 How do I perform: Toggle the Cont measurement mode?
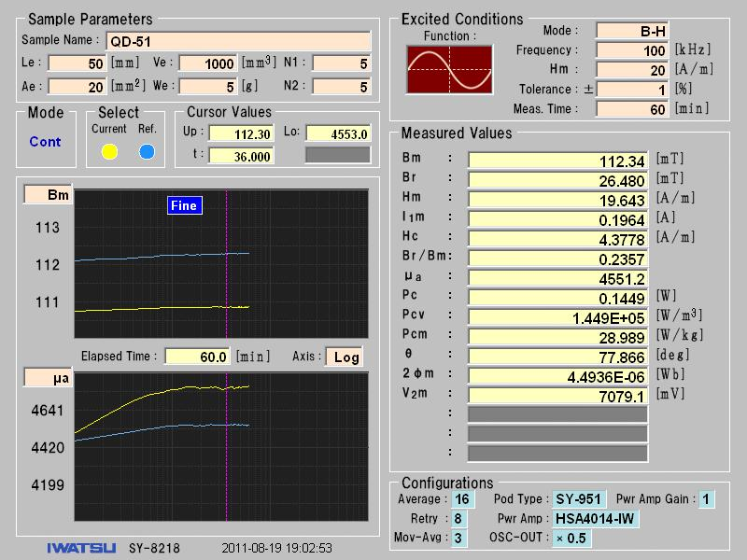[x=45, y=142]
